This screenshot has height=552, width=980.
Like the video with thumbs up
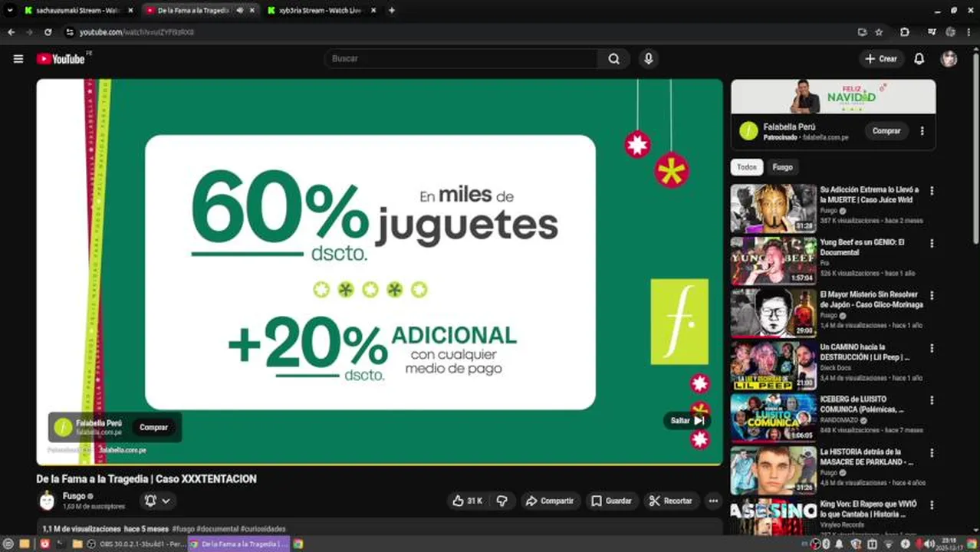click(x=467, y=501)
